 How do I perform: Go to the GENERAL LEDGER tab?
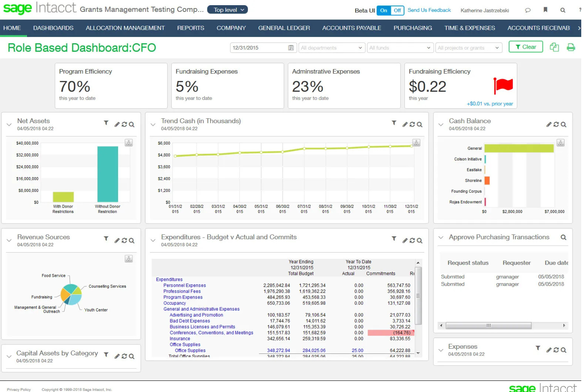(284, 28)
